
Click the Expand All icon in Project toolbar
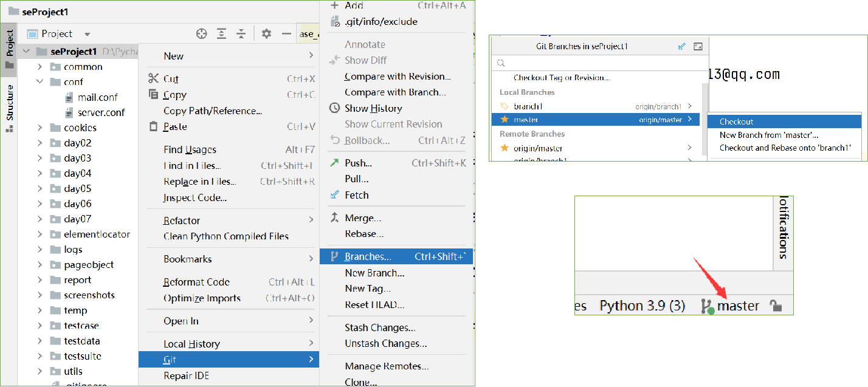pos(221,34)
